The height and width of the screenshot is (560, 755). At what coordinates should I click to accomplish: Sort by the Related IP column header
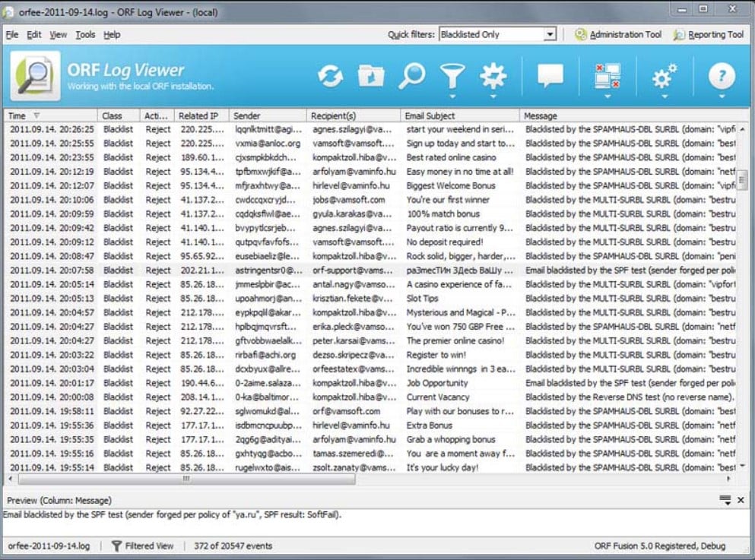[x=201, y=116]
